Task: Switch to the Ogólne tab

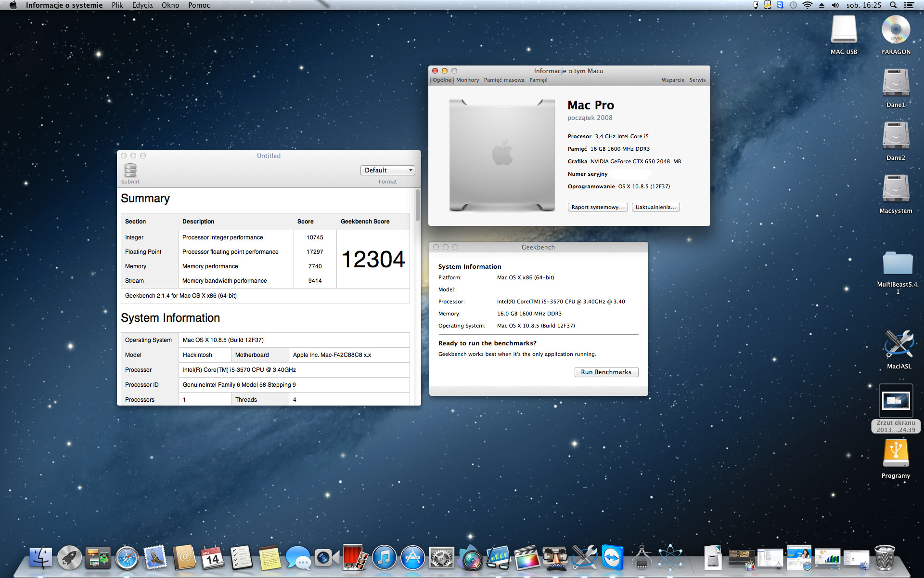Action: click(442, 80)
